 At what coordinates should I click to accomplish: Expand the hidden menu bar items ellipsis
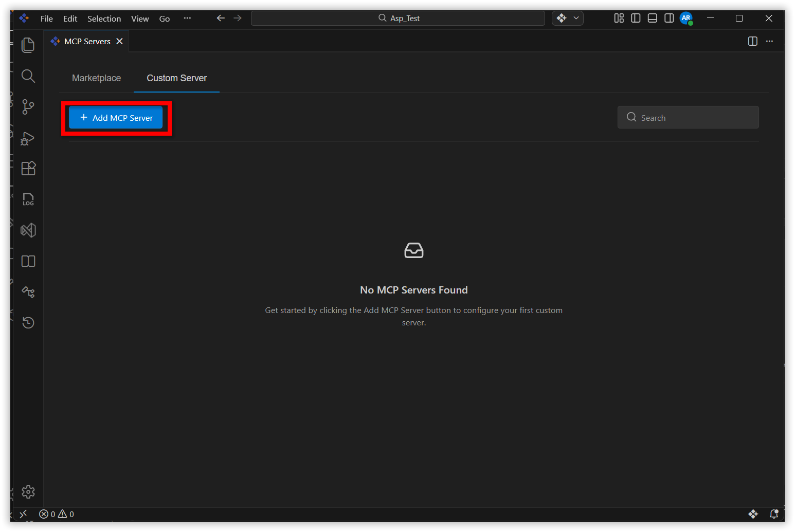pyautogui.click(x=187, y=19)
